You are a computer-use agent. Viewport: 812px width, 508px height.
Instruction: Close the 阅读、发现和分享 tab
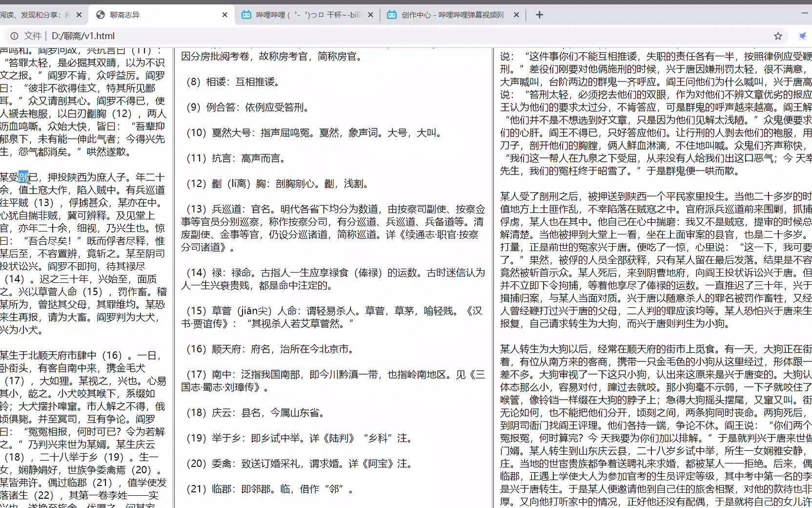(80, 15)
